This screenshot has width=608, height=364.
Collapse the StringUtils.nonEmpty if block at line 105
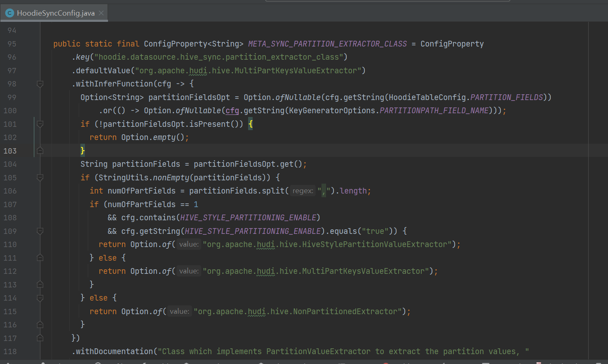tap(40, 177)
